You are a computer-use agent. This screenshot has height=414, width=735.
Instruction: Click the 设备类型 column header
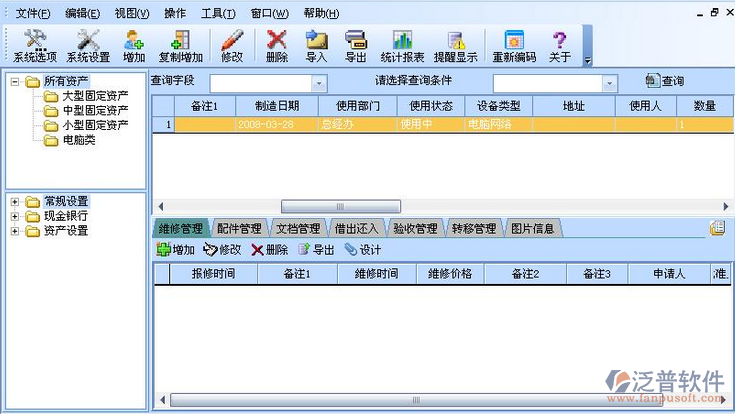[x=499, y=106]
